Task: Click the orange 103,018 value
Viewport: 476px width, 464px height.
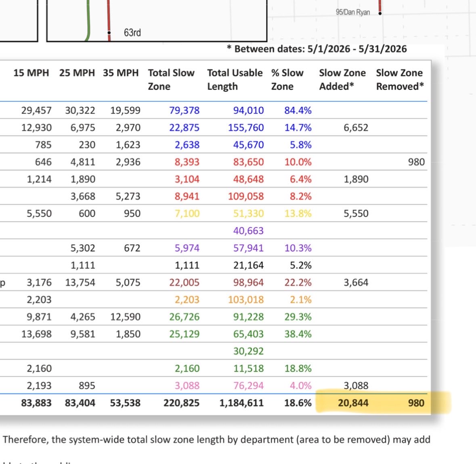Action: [246, 300]
